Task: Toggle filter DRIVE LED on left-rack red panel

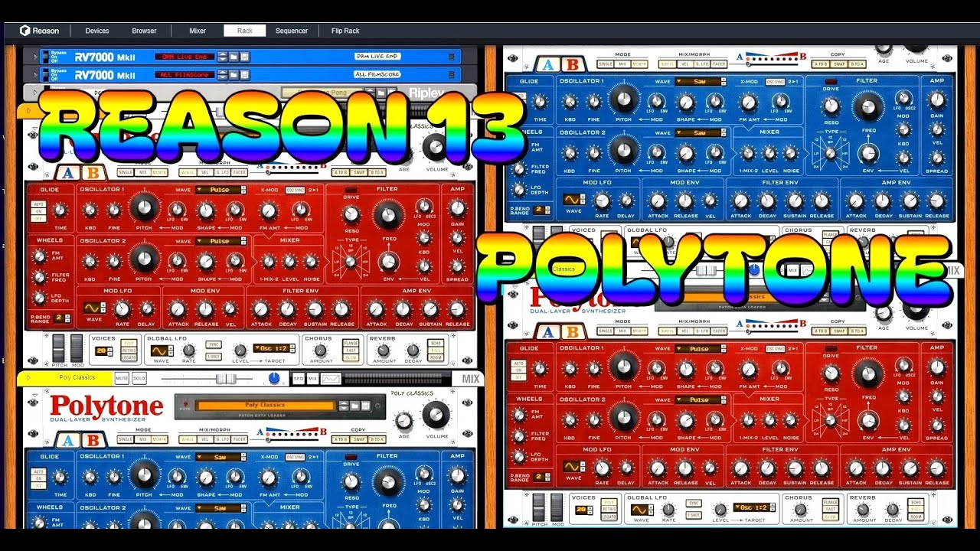Action: 351,189
